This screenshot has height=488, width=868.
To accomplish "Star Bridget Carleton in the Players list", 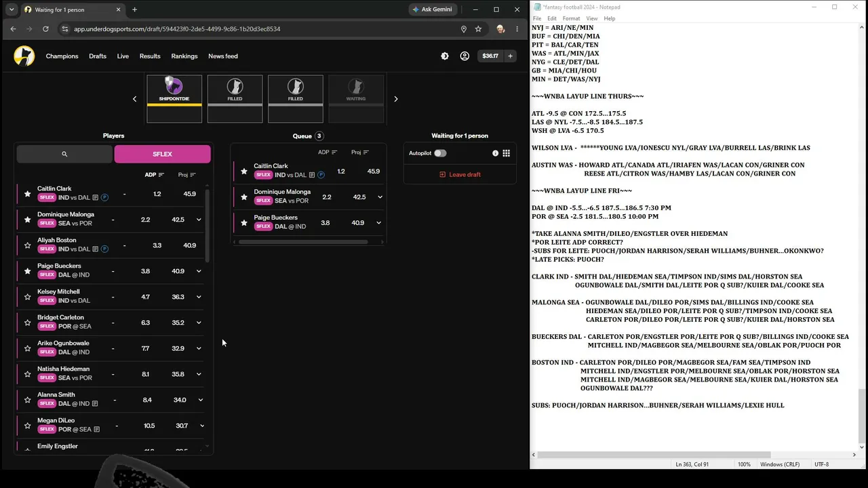I will pos(27,323).
